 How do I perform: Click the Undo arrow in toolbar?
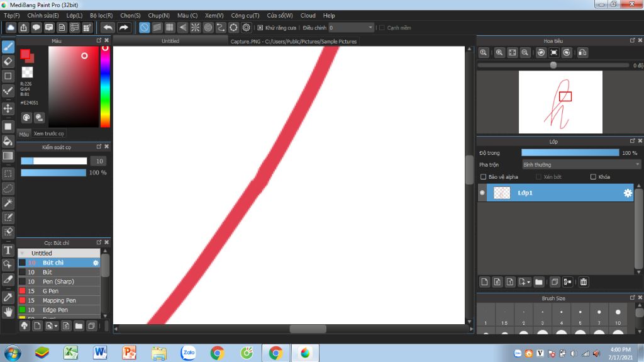(x=108, y=28)
